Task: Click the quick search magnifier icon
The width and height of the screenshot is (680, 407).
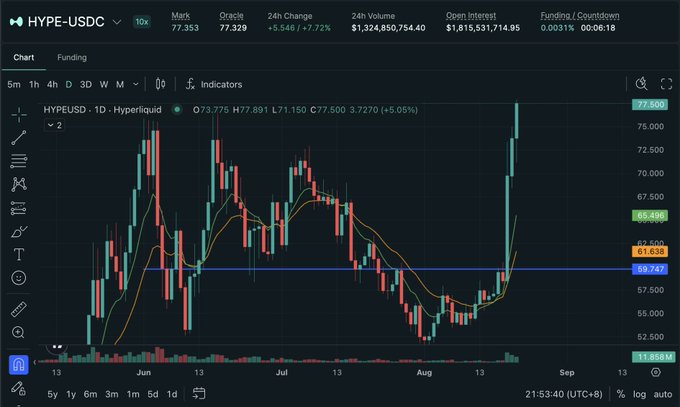Action: (641, 84)
